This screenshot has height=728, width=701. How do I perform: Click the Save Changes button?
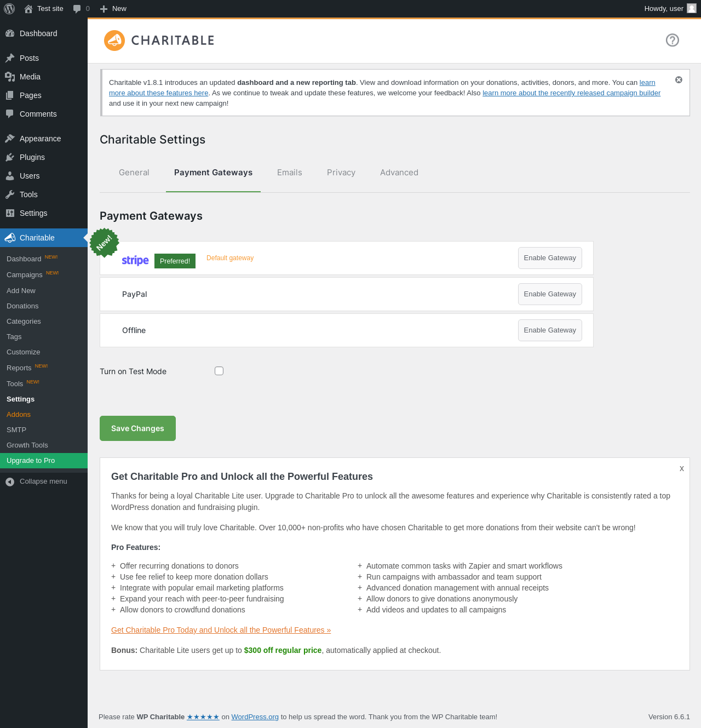(137, 428)
